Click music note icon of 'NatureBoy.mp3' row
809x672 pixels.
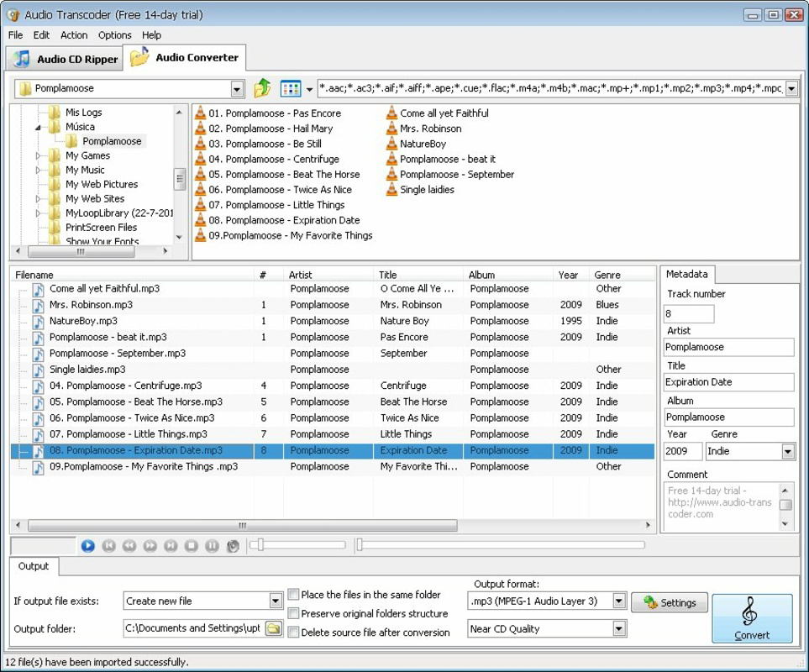[x=38, y=322]
